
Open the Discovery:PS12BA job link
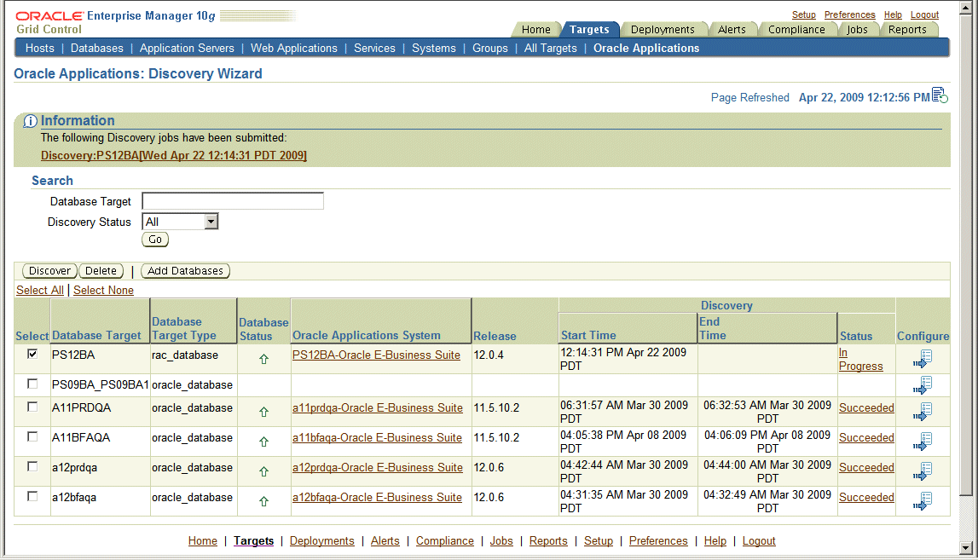tap(173, 155)
